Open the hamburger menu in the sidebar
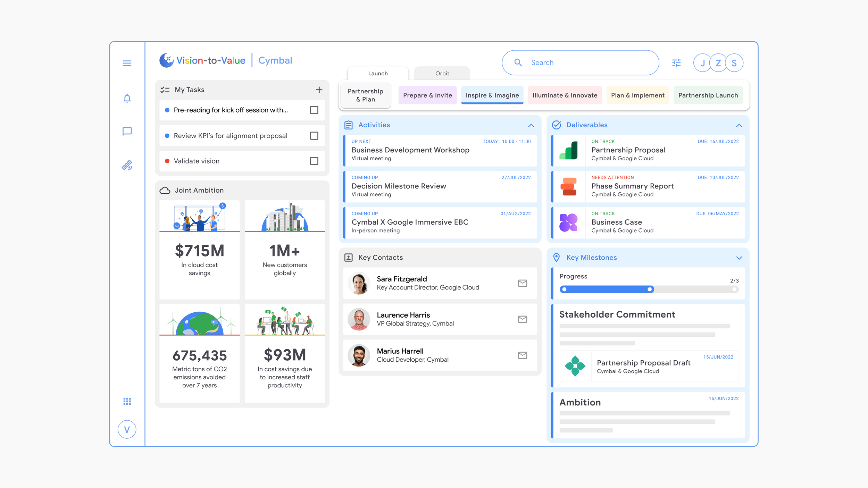 pyautogui.click(x=127, y=63)
